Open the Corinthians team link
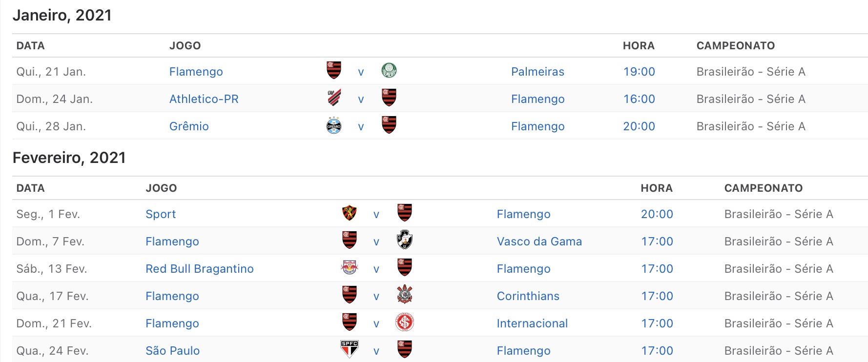Viewport: 868px width, 362px height. point(528,296)
